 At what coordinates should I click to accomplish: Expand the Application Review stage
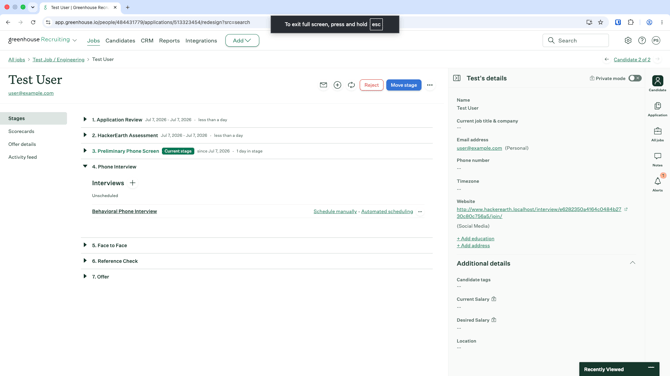[85, 120]
